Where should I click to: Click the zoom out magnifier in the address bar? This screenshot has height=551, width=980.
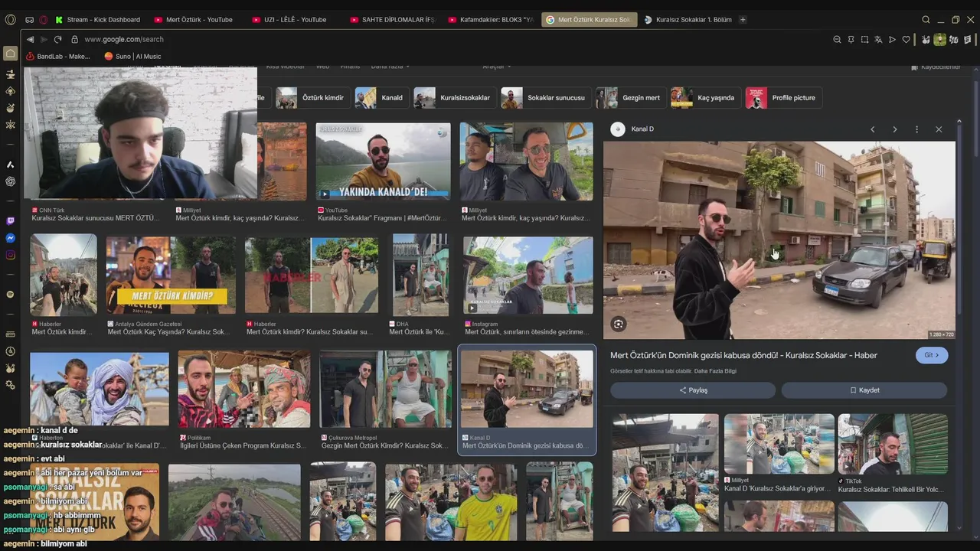(837, 39)
